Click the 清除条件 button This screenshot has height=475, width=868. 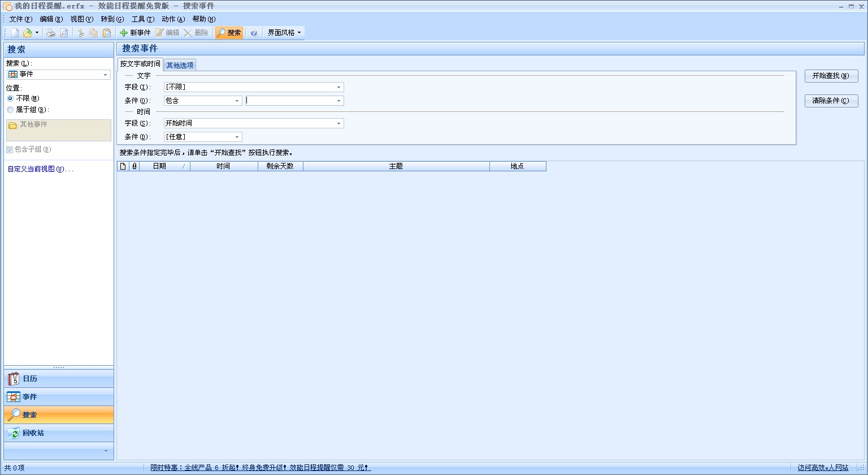coord(831,101)
